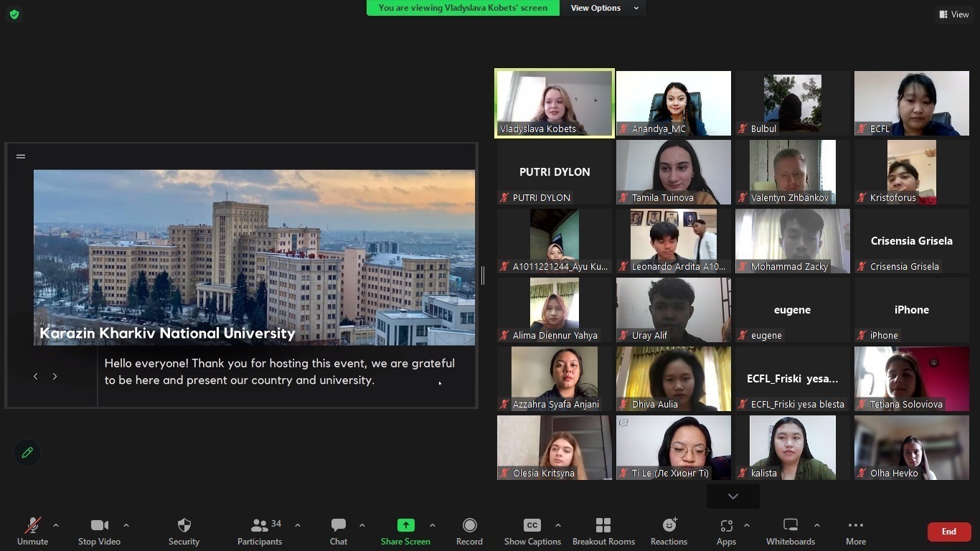This screenshot has width=980, height=551.
Task: Select the PUTRI DYLON tile
Action: [555, 172]
